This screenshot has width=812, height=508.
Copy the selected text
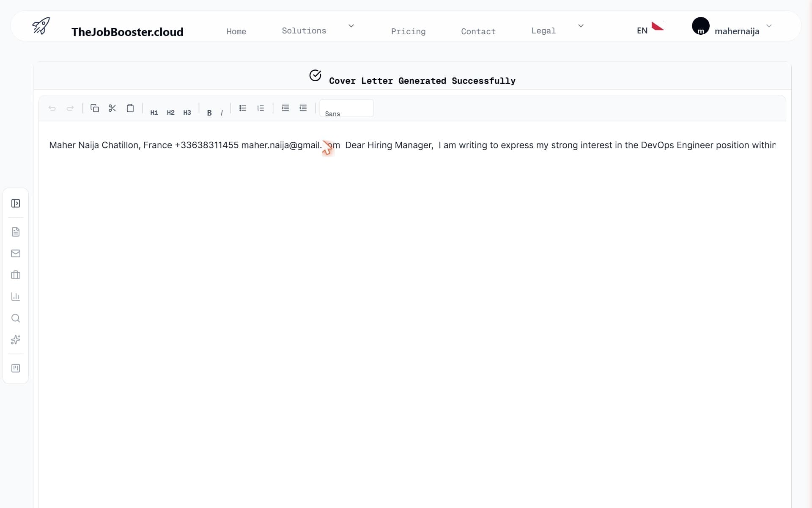click(94, 108)
